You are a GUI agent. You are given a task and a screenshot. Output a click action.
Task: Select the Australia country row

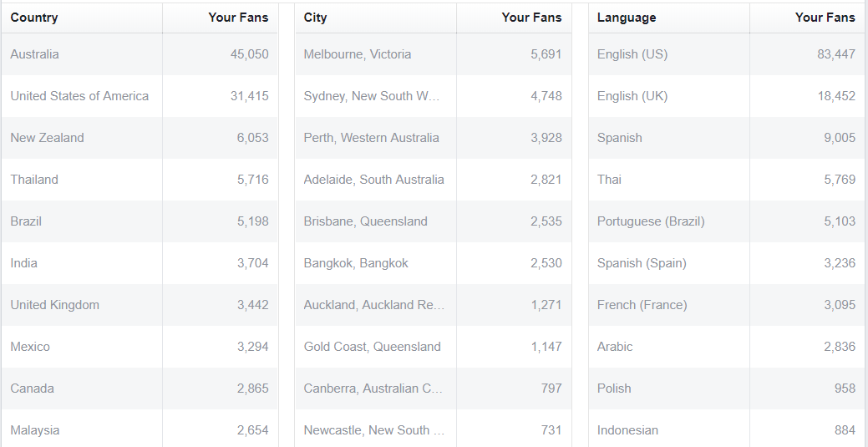[140, 54]
